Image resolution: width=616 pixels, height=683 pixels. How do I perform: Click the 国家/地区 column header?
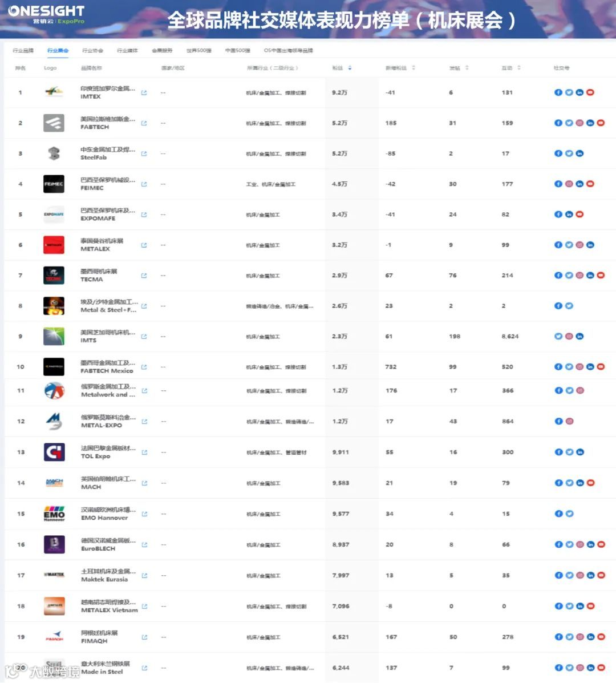[x=173, y=68]
